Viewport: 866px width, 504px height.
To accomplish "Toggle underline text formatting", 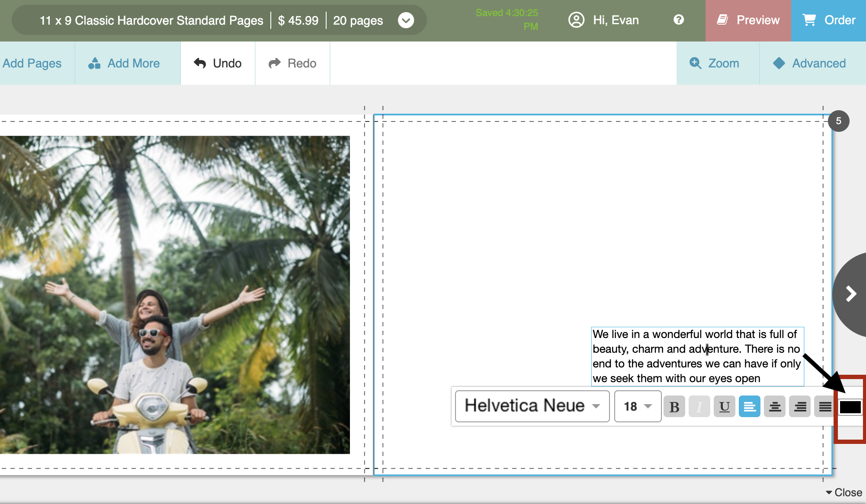I will (x=724, y=407).
